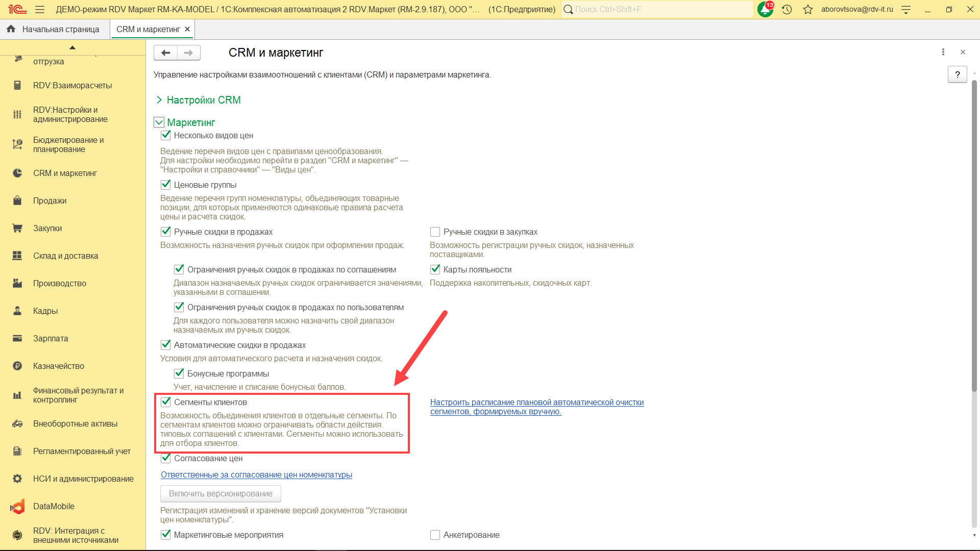Open the history clock icon
Image resolution: width=980 pixels, height=551 pixels.
click(787, 9)
